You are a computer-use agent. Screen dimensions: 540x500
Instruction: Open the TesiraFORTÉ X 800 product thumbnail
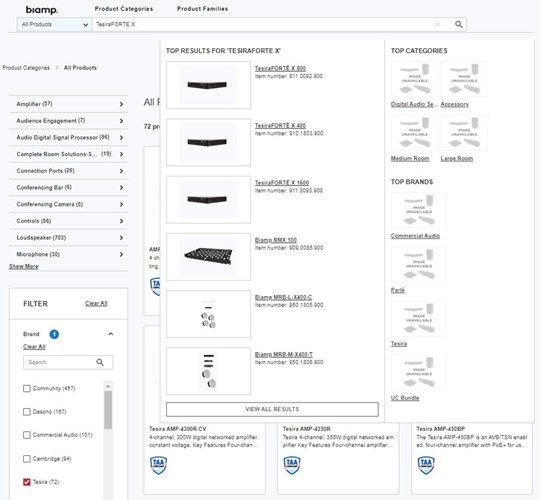pos(208,85)
